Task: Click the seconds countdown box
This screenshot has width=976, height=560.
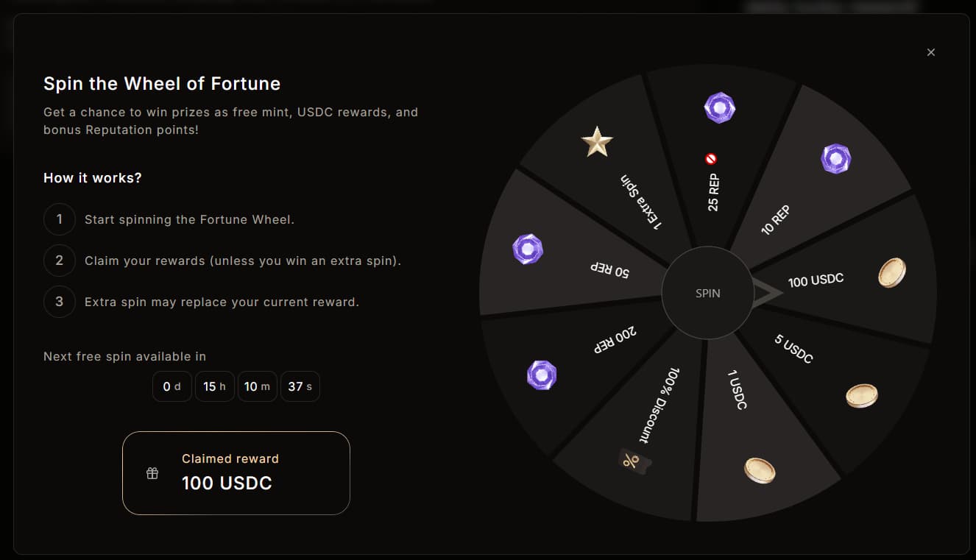Action: pos(300,386)
